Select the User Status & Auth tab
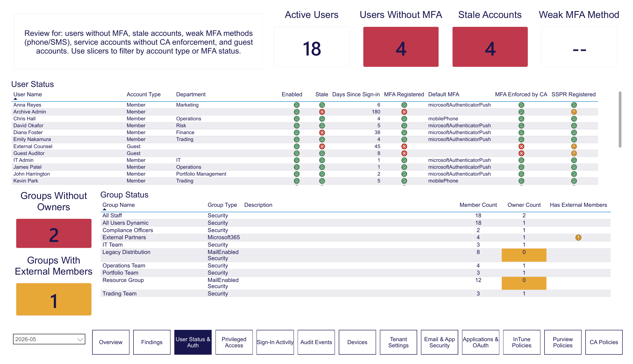Viewport: 633px width, 364px height. click(193, 342)
